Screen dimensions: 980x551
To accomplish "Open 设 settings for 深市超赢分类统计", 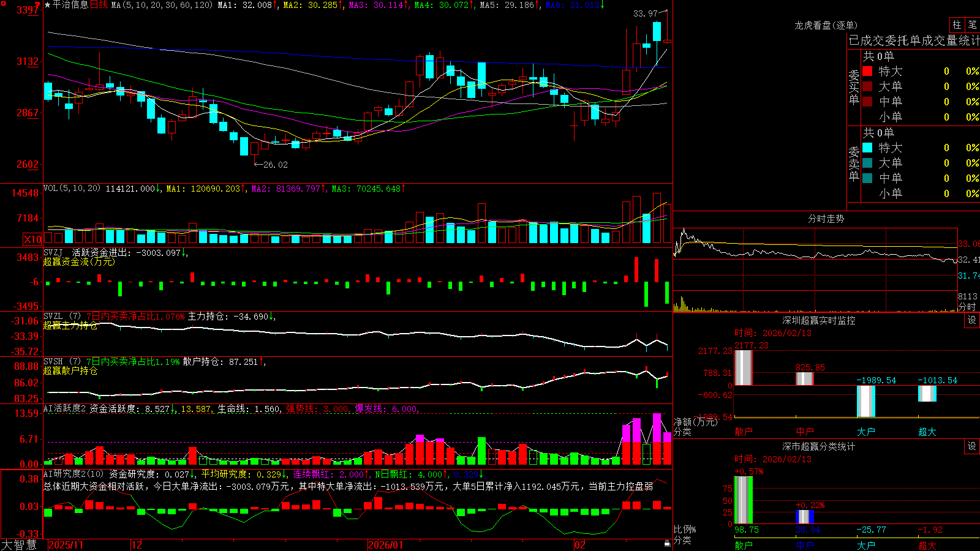I will point(972,446).
